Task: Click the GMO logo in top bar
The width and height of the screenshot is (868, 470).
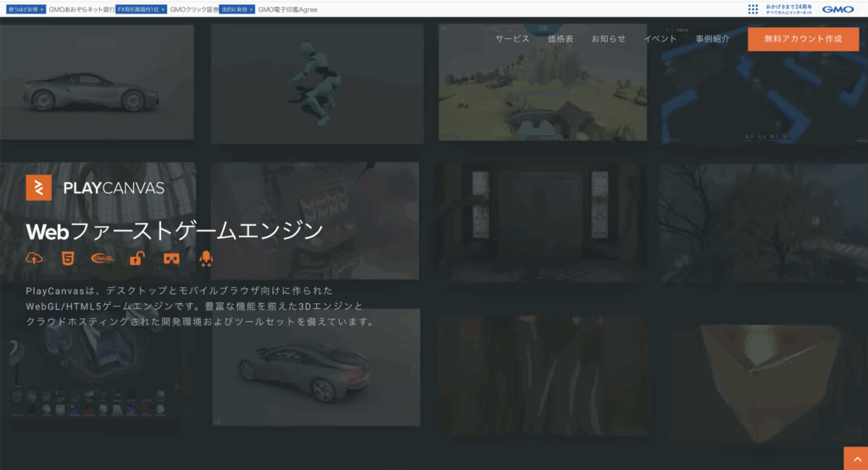Action: click(837, 9)
